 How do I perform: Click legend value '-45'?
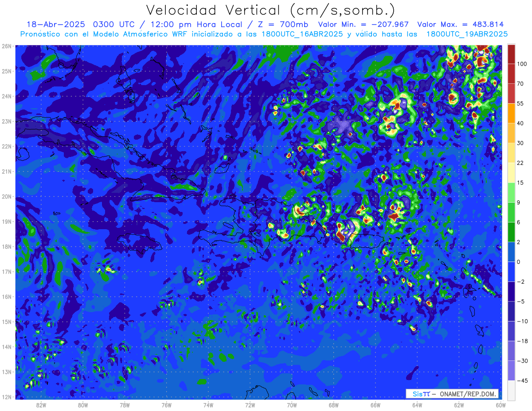[522, 380]
